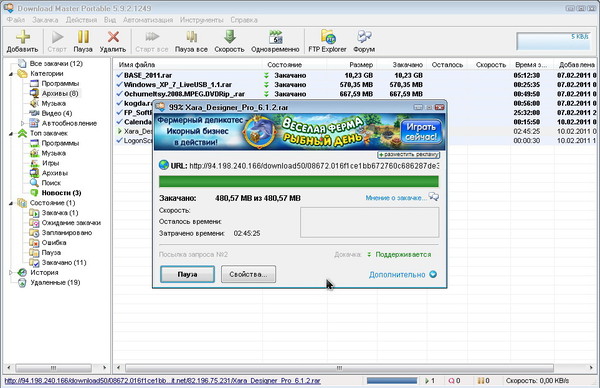Click the Добавить (Add) plus icon
Image resolution: width=600 pixels, height=388 pixels.
[x=23, y=37]
